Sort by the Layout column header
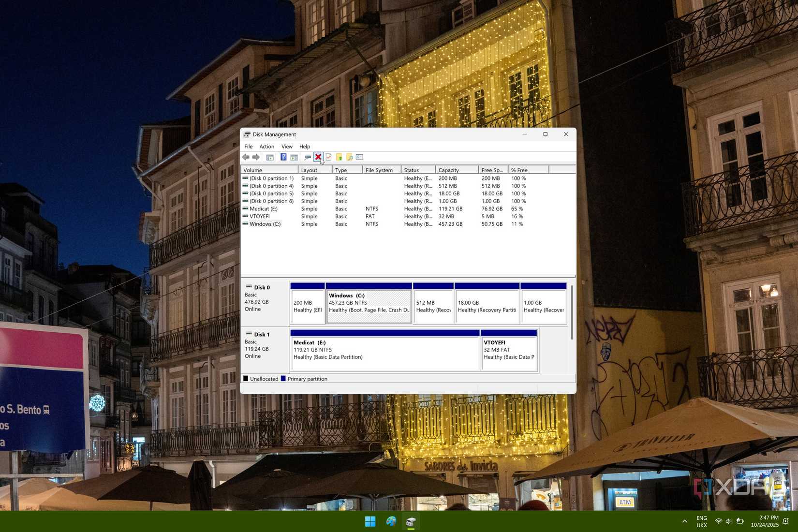Screen dimensions: 798x532 315,170
